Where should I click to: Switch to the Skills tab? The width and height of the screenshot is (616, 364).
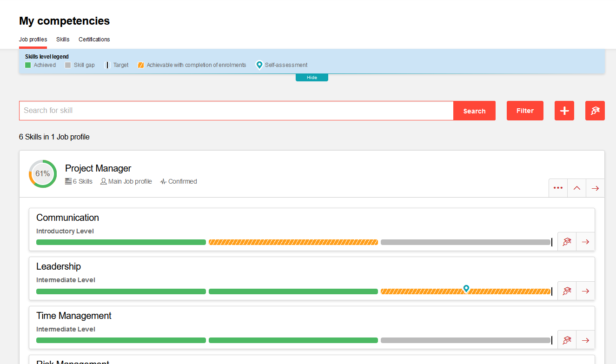point(63,40)
